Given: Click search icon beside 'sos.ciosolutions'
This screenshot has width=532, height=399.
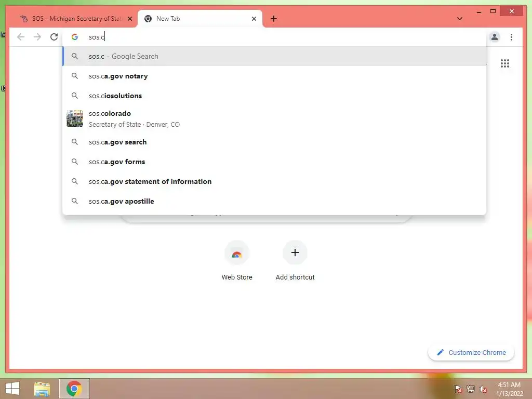Looking at the screenshot, I should [x=75, y=96].
